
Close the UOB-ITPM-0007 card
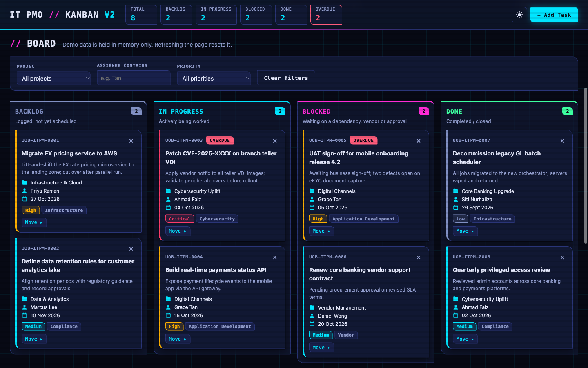tap(562, 141)
